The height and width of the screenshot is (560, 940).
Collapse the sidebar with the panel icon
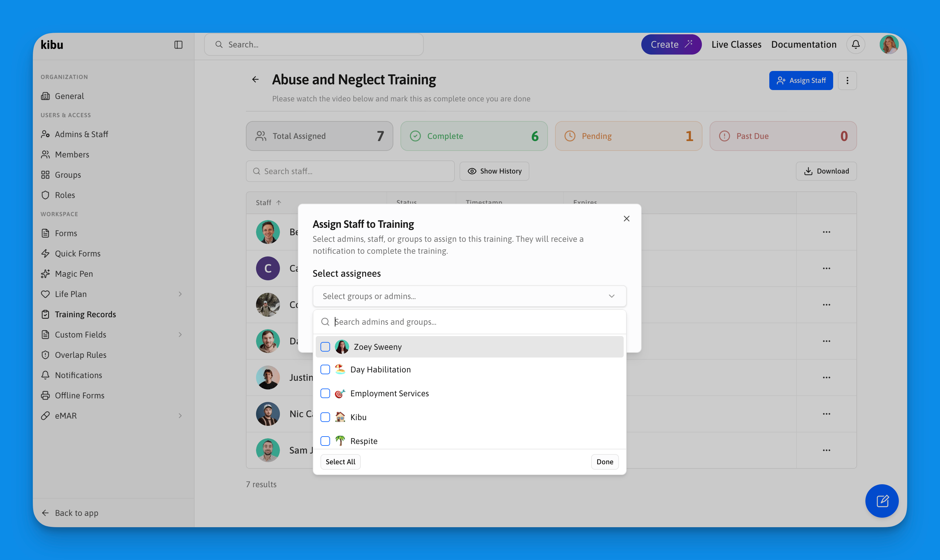pos(178,44)
